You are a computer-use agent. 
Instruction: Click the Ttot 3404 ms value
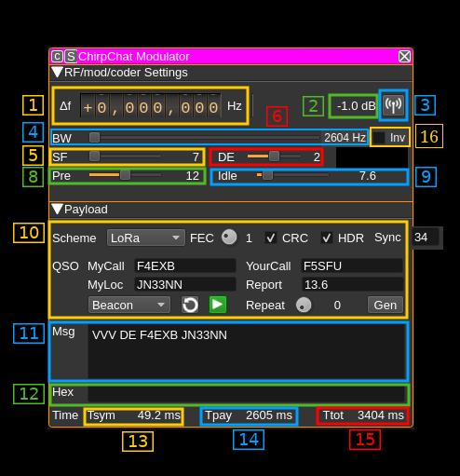pyautogui.click(x=381, y=415)
